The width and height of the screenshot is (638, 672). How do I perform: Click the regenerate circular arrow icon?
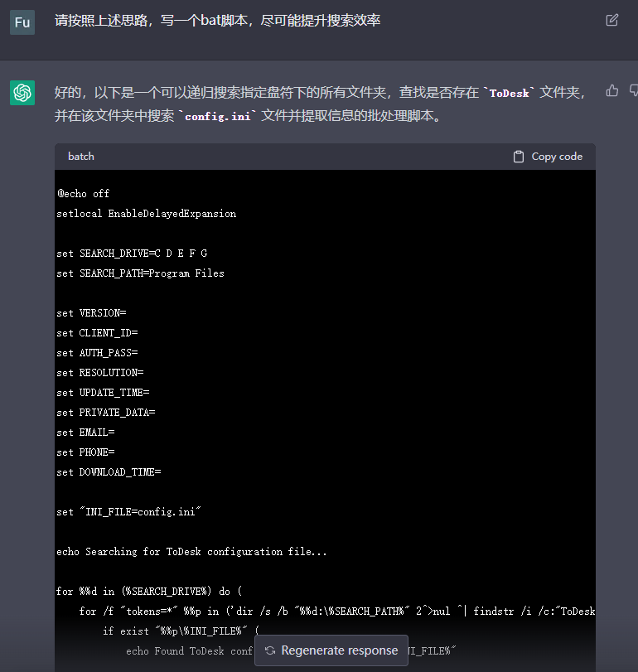coord(270,650)
